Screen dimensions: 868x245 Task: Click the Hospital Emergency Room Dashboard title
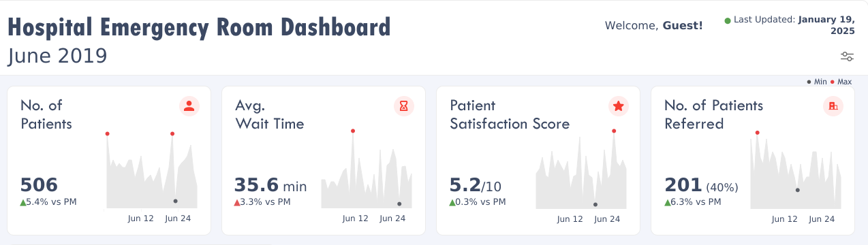[x=199, y=27]
